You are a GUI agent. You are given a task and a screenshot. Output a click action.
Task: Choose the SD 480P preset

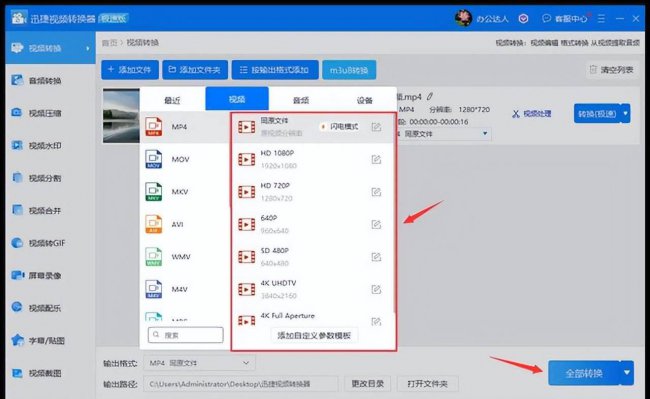click(313, 257)
